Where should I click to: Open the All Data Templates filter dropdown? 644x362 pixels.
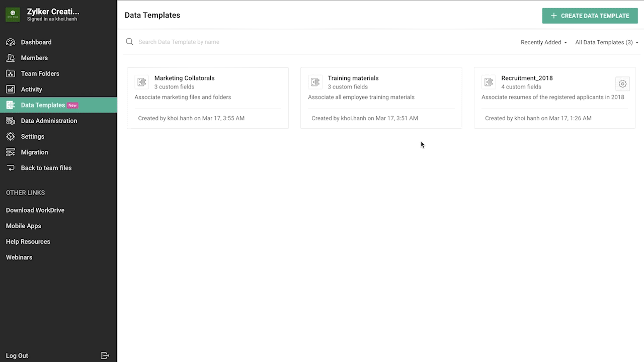pyautogui.click(x=606, y=42)
